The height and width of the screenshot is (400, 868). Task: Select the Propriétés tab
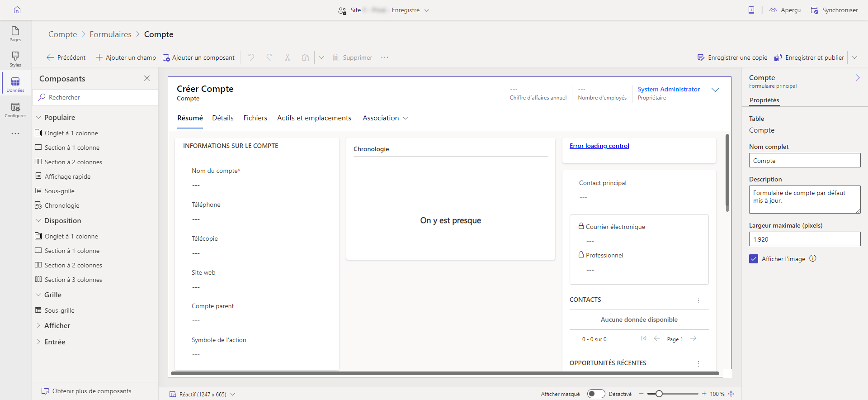[764, 100]
